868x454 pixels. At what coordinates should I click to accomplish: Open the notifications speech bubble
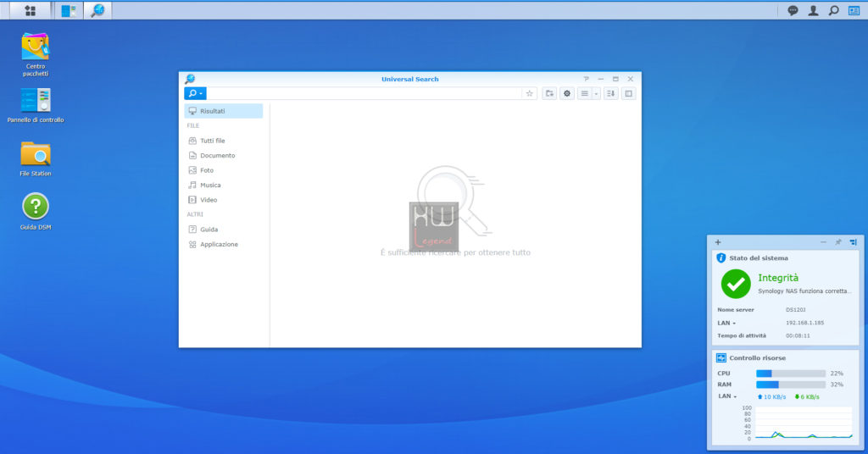coord(793,10)
